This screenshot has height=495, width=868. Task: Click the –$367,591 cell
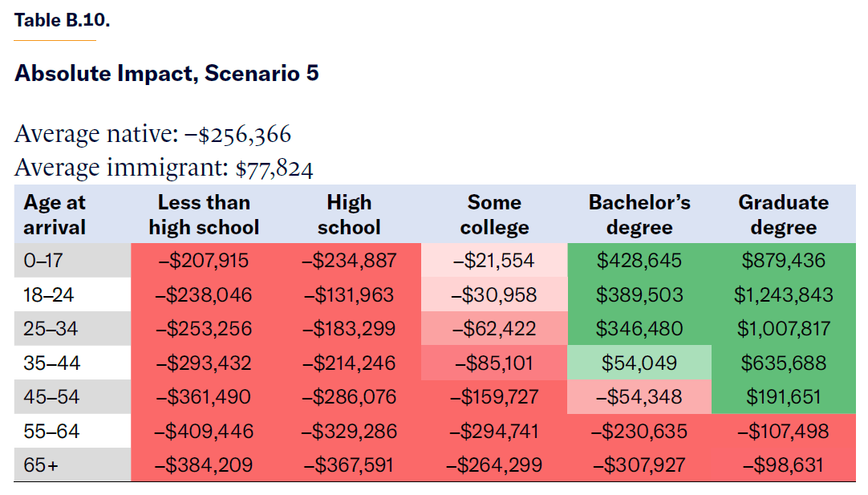[x=349, y=465]
